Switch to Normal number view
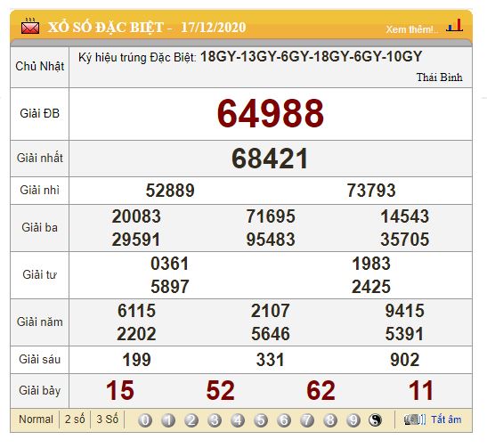The height and width of the screenshot is (448, 487). [36, 419]
